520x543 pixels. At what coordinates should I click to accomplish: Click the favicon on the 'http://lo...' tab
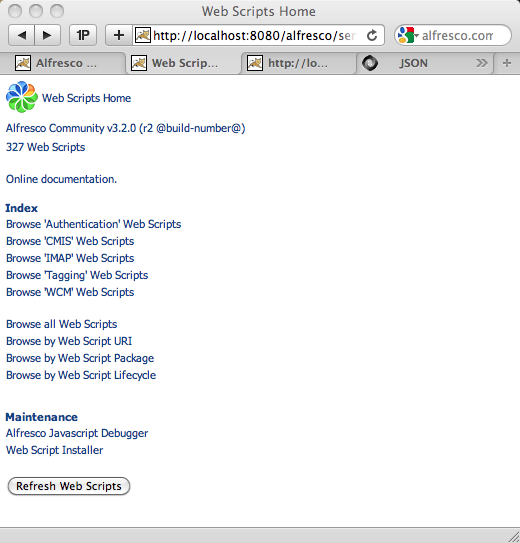[255, 63]
